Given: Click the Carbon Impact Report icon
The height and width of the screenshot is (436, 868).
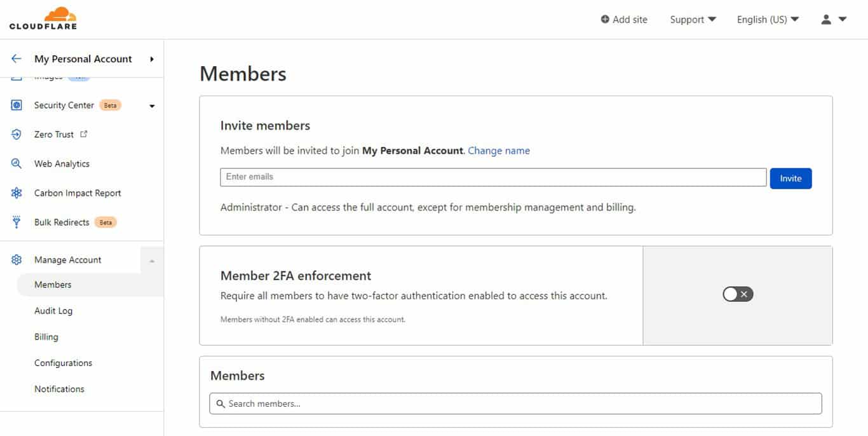Looking at the screenshot, I should [17, 193].
